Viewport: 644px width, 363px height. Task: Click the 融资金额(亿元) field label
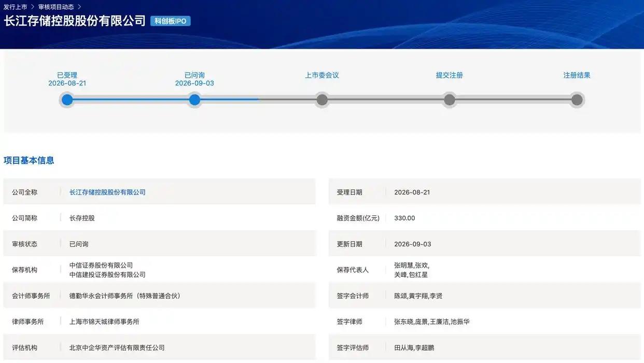(358, 218)
